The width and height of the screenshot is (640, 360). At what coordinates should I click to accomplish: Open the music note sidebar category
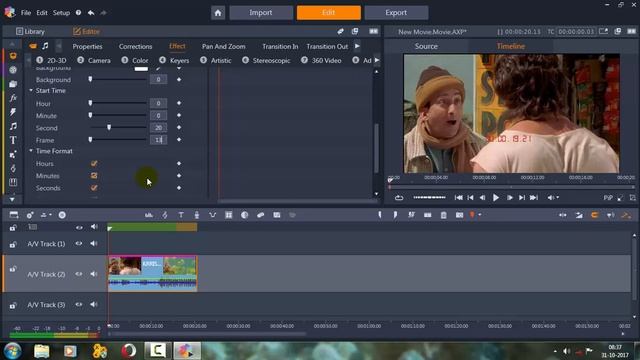[x=13, y=126]
